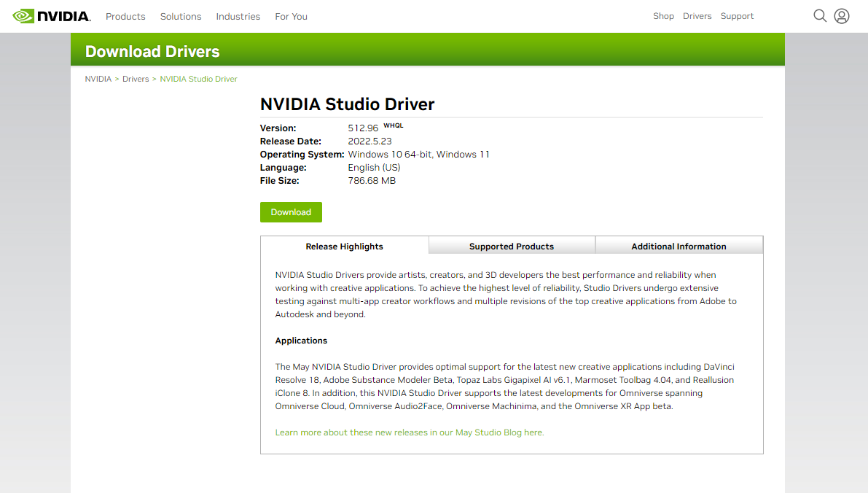
Task: Click the Language: label
Action: (x=283, y=167)
